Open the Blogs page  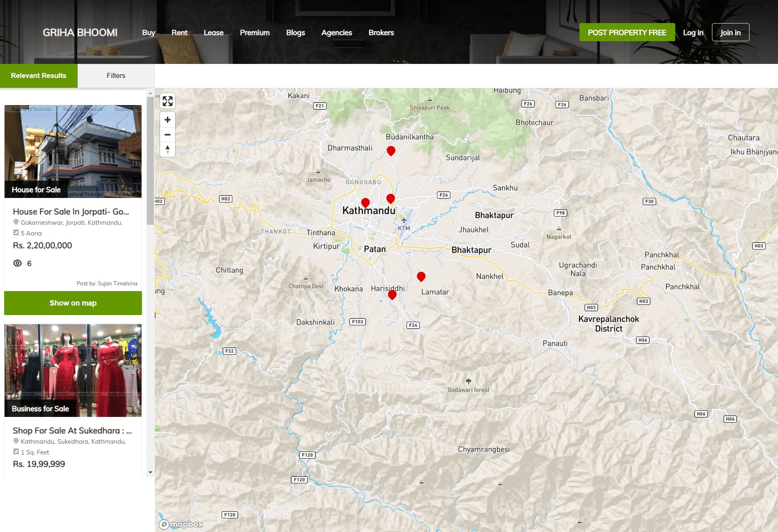pos(296,33)
